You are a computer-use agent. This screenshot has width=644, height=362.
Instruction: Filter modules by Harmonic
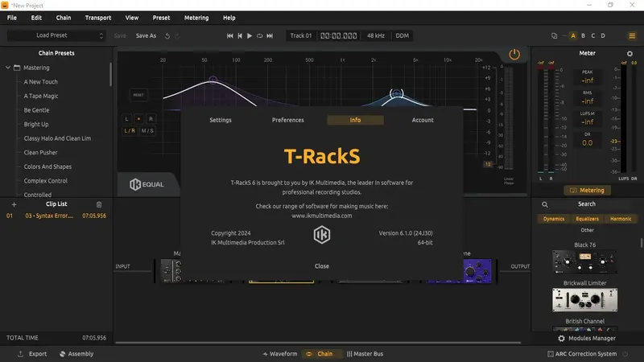621,219
